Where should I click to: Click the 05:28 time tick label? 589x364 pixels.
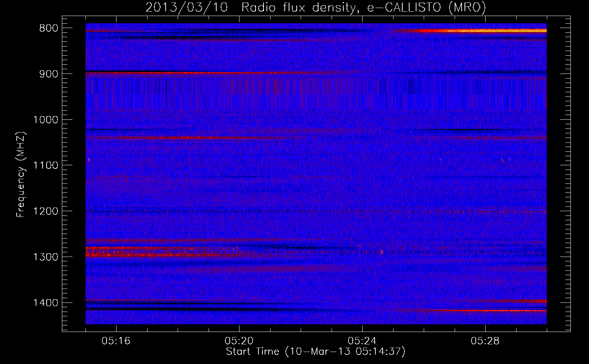point(485,341)
